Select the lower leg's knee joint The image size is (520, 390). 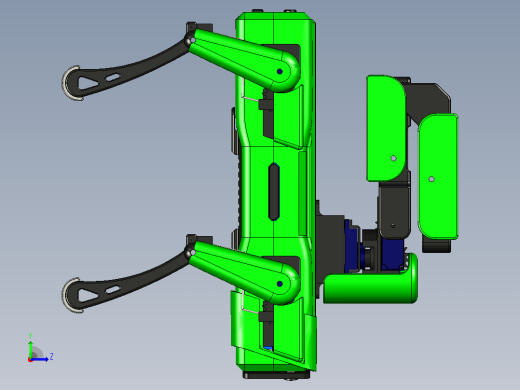192,252
